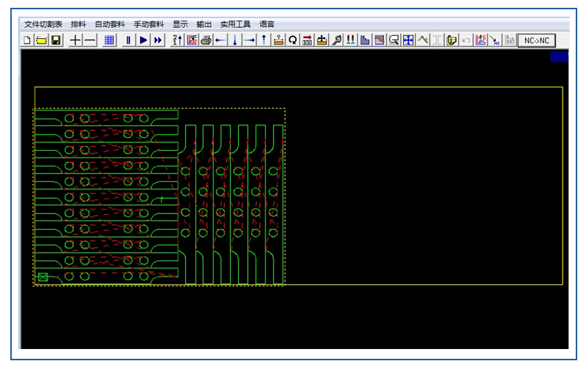Click the circular rotate arrow icon
This screenshot has height=373, width=588.
[x=293, y=41]
